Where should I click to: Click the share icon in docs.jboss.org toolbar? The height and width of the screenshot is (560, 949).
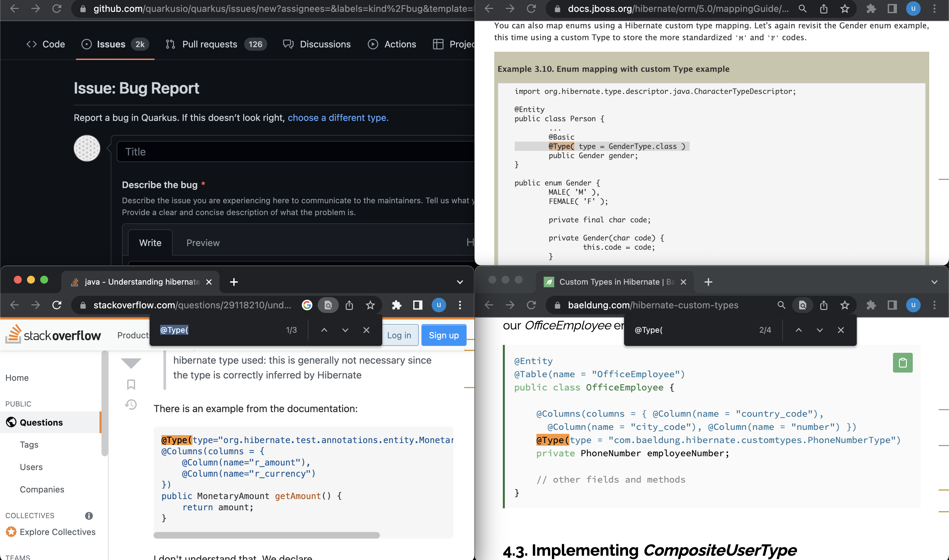(x=824, y=8)
